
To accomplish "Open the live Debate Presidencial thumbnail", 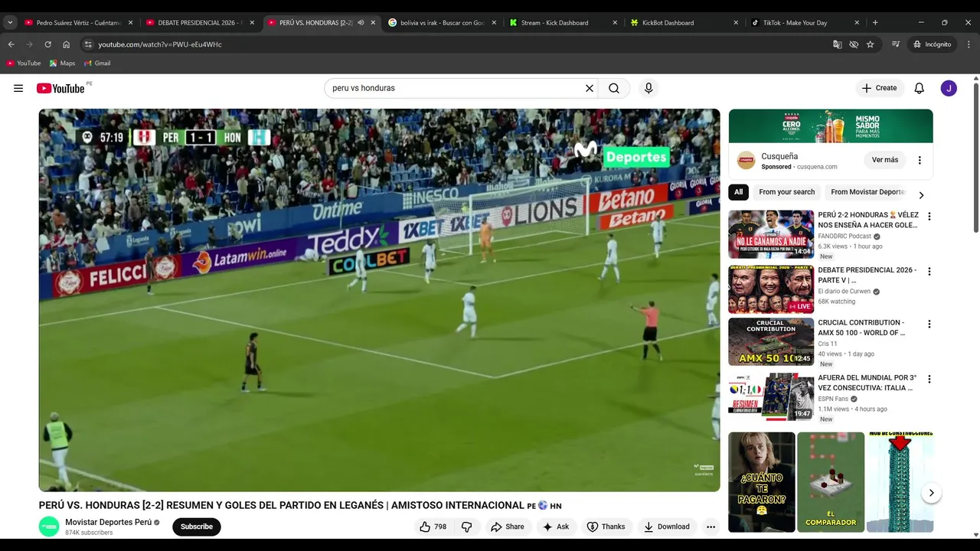I will [x=771, y=289].
